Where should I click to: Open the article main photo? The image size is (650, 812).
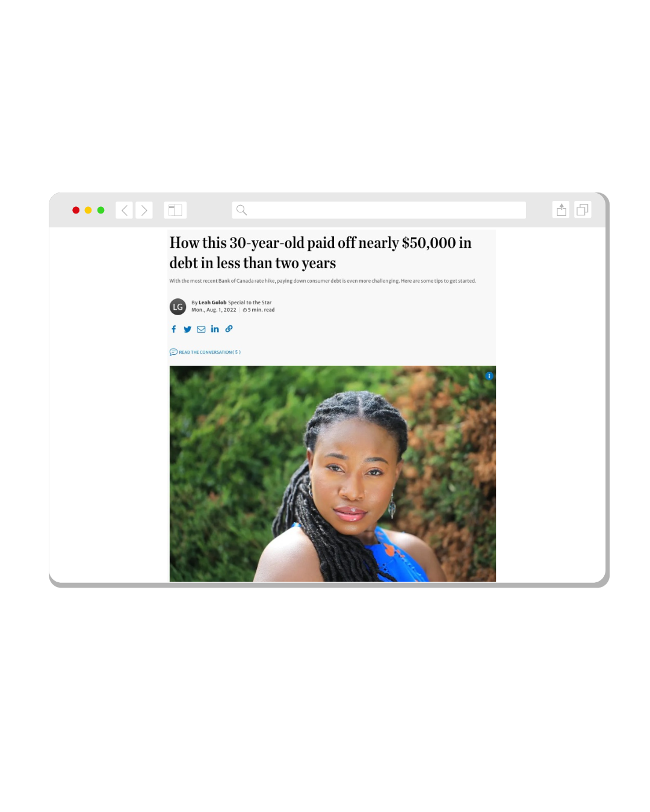(x=333, y=474)
